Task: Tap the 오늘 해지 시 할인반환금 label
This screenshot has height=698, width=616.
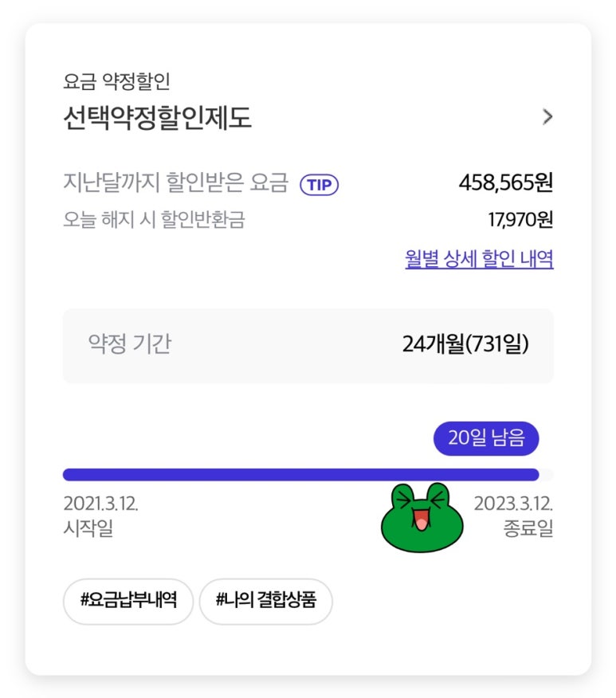Action: (154, 219)
